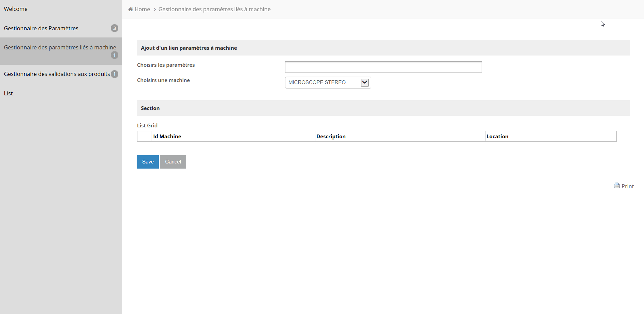Click the badge 3 on Gestionnaire des Paramètres
Image resolution: width=644 pixels, height=314 pixels.
pyautogui.click(x=115, y=28)
